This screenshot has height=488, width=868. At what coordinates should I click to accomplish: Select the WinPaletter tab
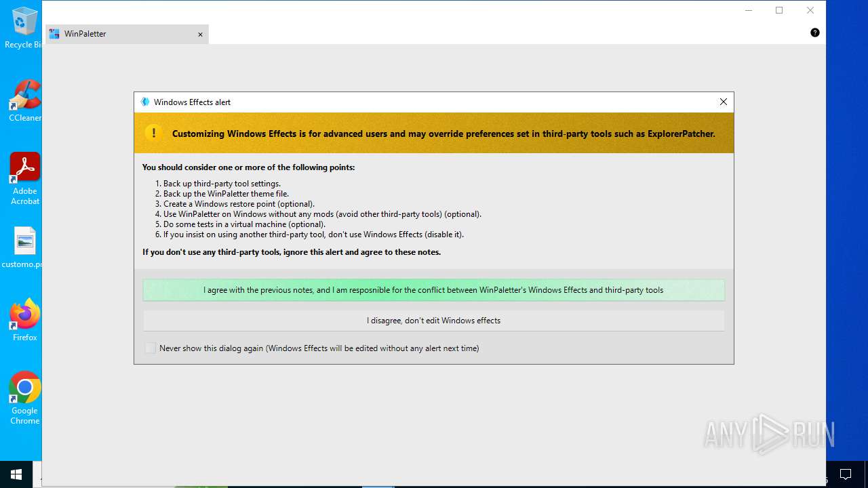tap(127, 34)
